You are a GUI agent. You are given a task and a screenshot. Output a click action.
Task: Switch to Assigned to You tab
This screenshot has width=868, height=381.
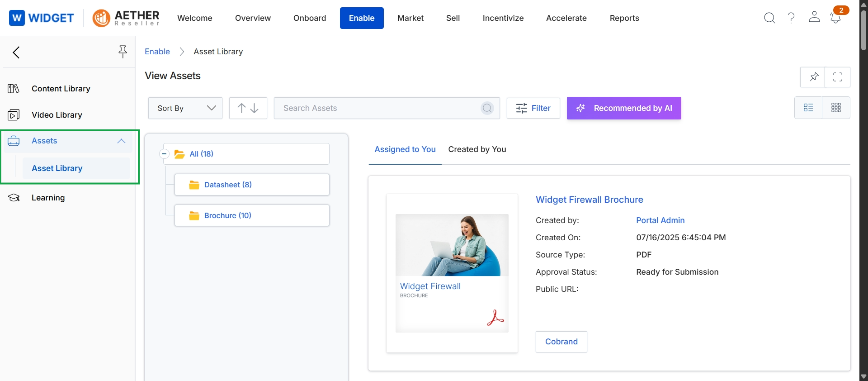(x=405, y=149)
